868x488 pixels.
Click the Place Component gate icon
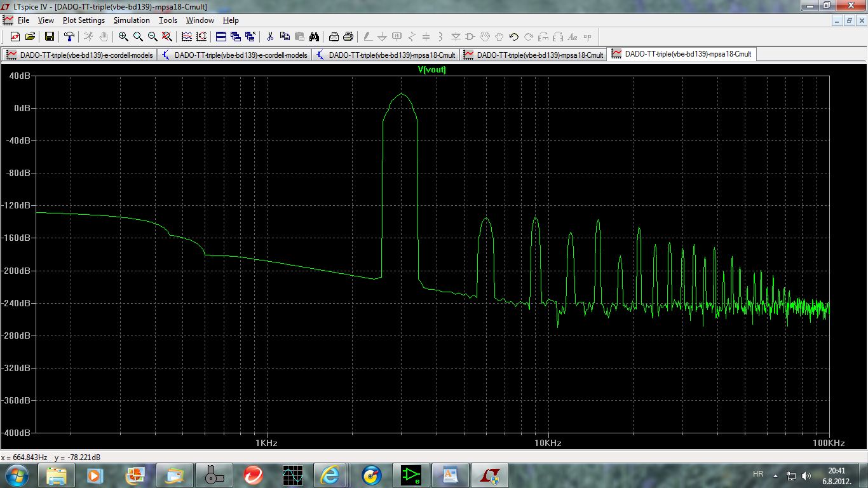tap(470, 37)
